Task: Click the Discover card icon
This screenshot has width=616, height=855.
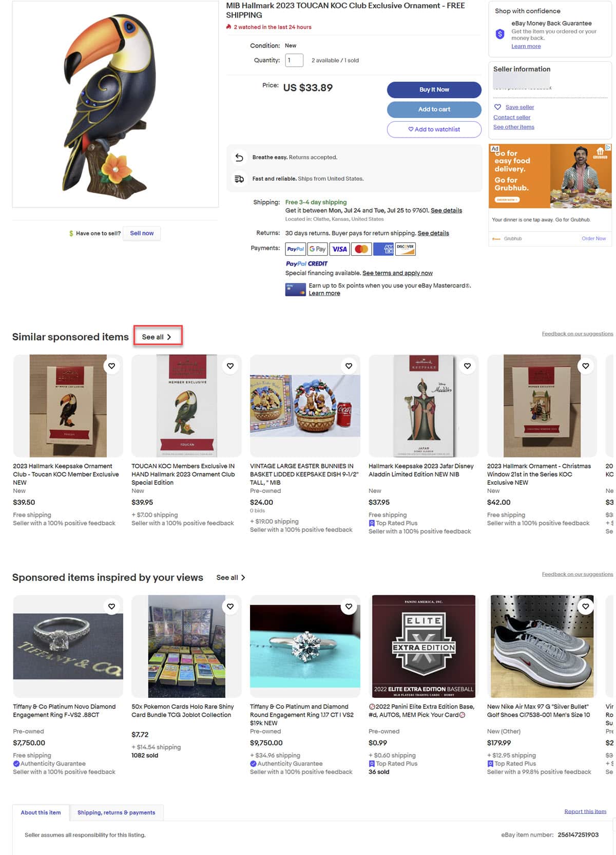Action: pos(405,249)
